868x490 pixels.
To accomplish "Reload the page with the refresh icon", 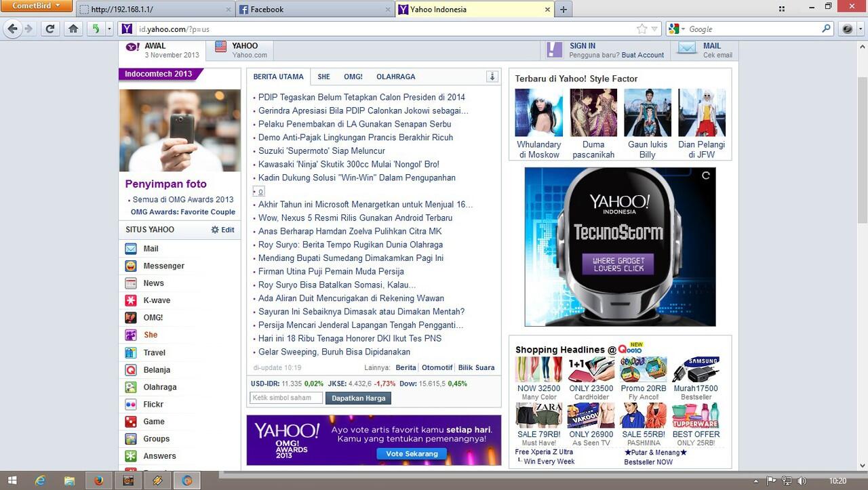I will point(50,29).
